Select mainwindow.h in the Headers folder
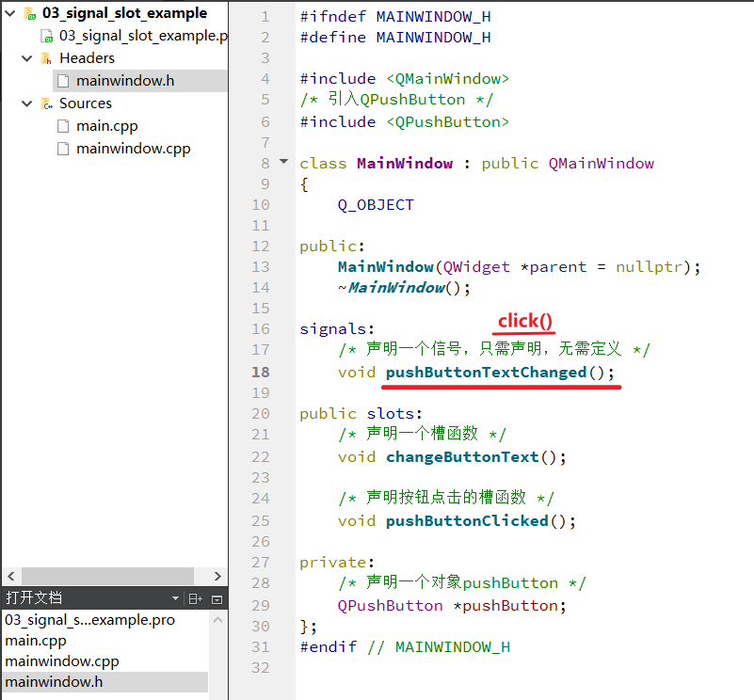 [x=125, y=81]
